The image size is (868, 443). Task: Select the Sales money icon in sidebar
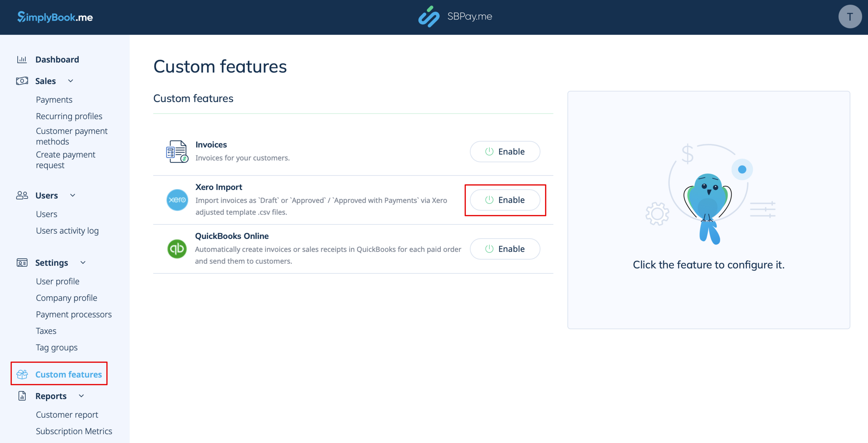point(22,81)
